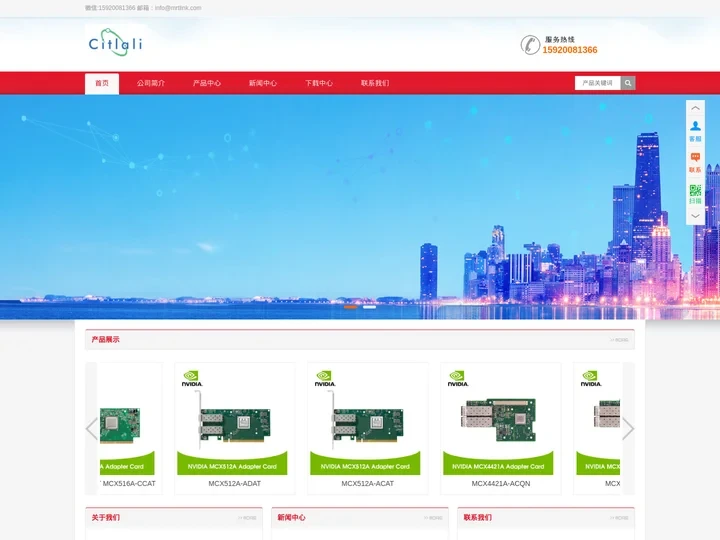Click NVIDIA logo on MCX512A-ACAT card
This screenshot has width=720, height=540.
pos(325,378)
